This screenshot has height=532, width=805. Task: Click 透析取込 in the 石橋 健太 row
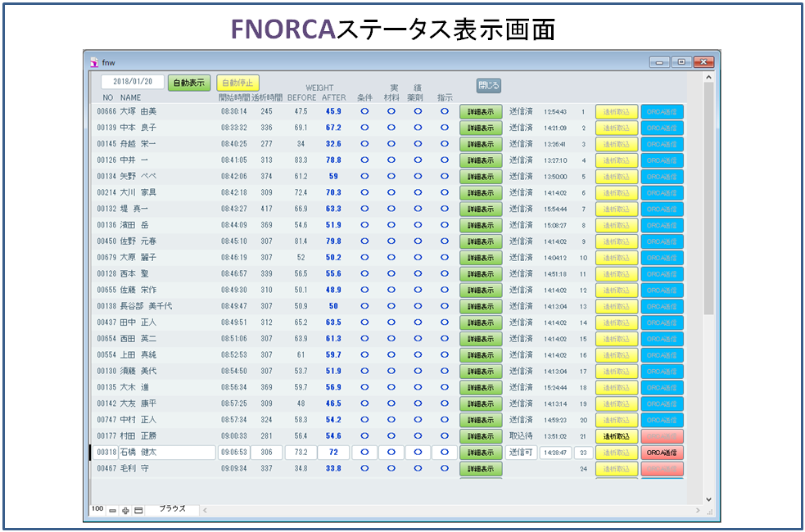pyautogui.click(x=617, y=453)
